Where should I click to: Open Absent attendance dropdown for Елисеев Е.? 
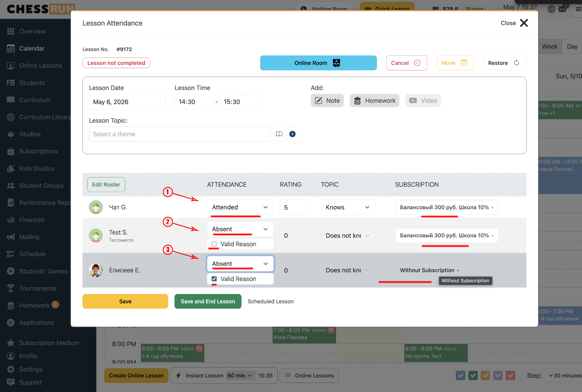(x=240, y=264)
